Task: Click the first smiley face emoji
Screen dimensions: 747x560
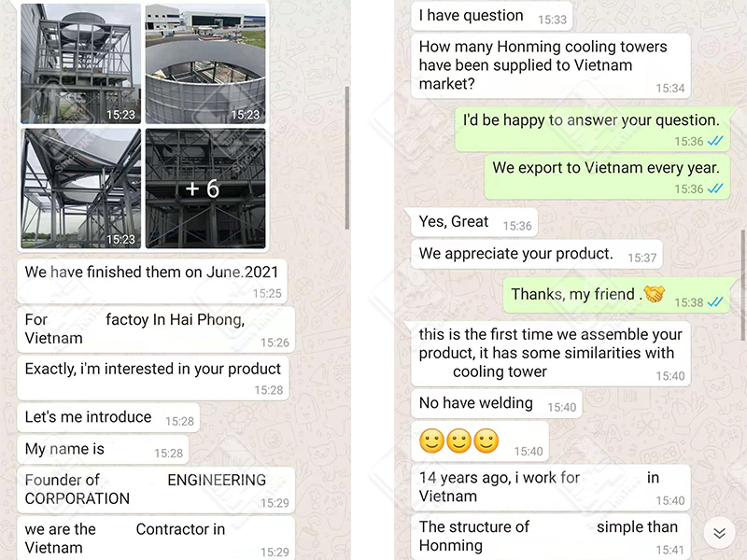Action: (x=431, y=441)
